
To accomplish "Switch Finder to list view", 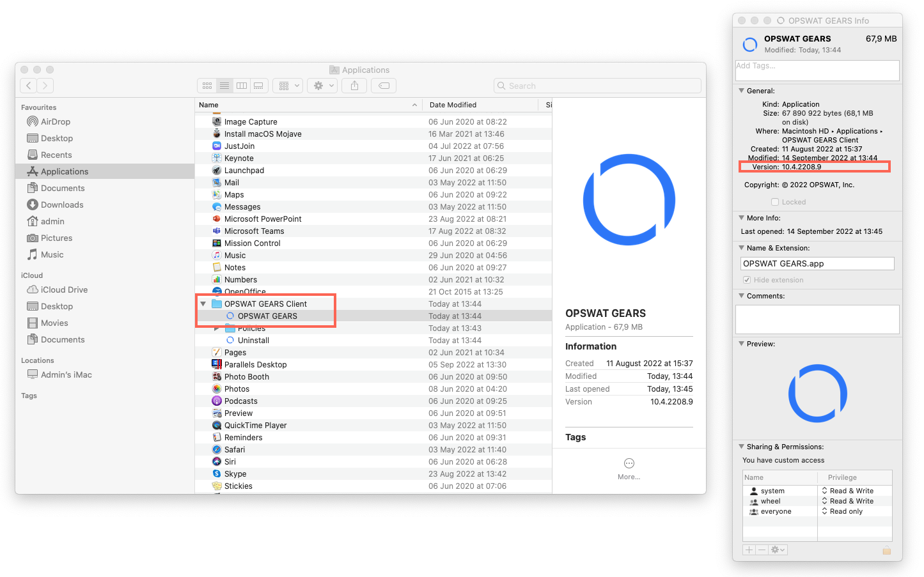I will click(x=224, y=86).
